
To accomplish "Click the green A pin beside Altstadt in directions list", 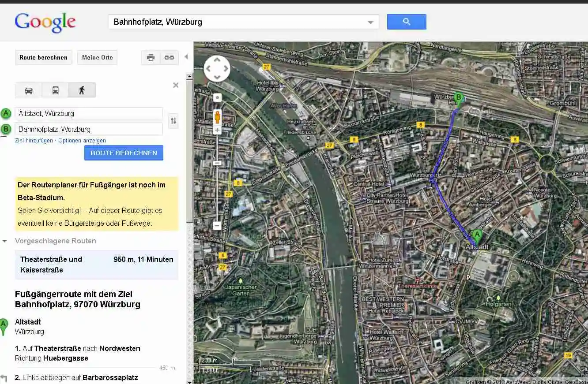I will pyautogui.click(x=4, y=327).
